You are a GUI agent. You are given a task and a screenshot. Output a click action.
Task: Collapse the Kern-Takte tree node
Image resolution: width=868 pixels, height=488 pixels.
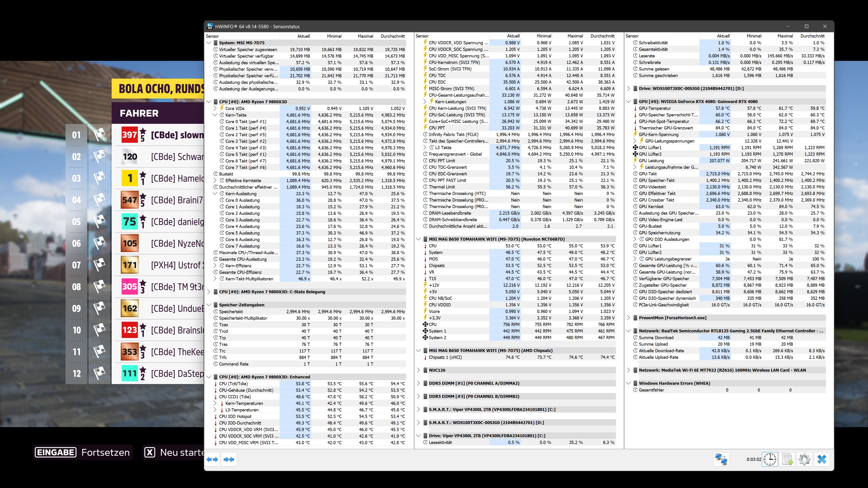(215, 115)
